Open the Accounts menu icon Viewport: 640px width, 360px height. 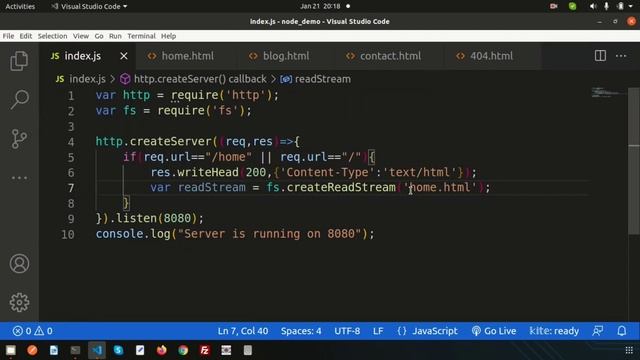19,264
